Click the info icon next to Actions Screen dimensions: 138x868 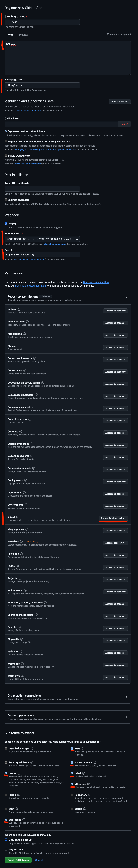point(19,309)
